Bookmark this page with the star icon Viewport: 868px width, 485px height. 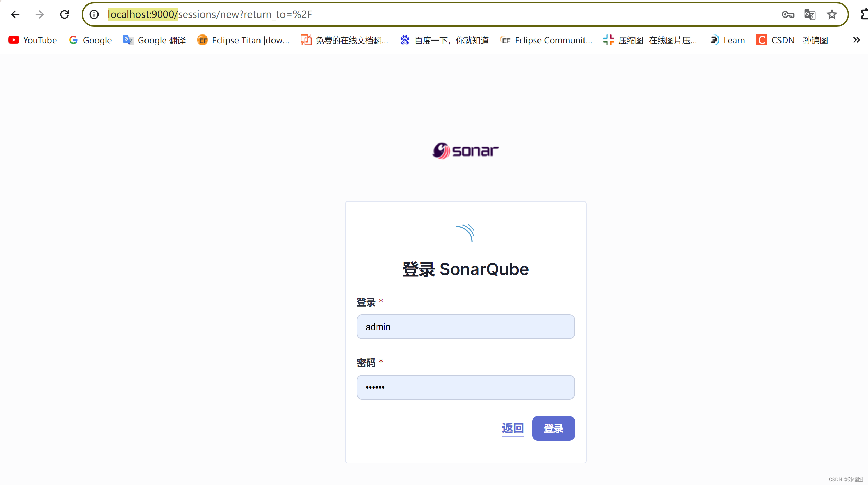(x=832, y=14)
